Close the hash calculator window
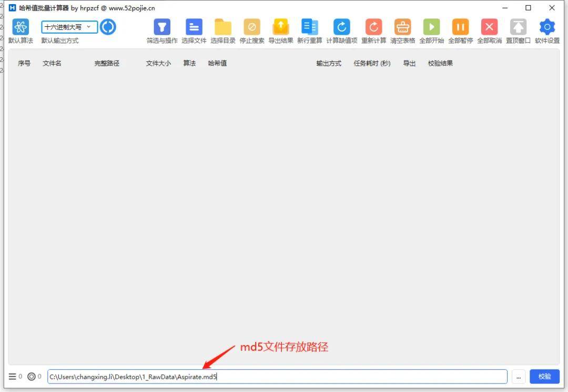Image resolution: width=568 pixels, height=392 pixels. pos(552,7)
